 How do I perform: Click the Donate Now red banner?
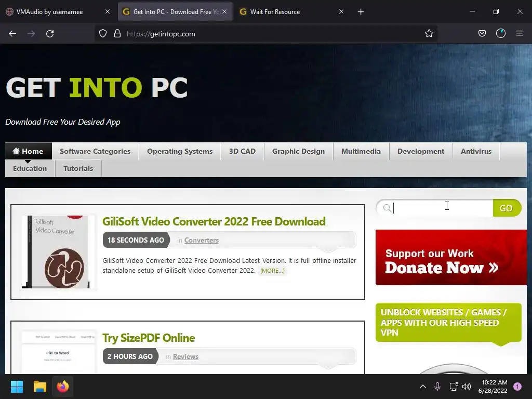tap(451, 258)
